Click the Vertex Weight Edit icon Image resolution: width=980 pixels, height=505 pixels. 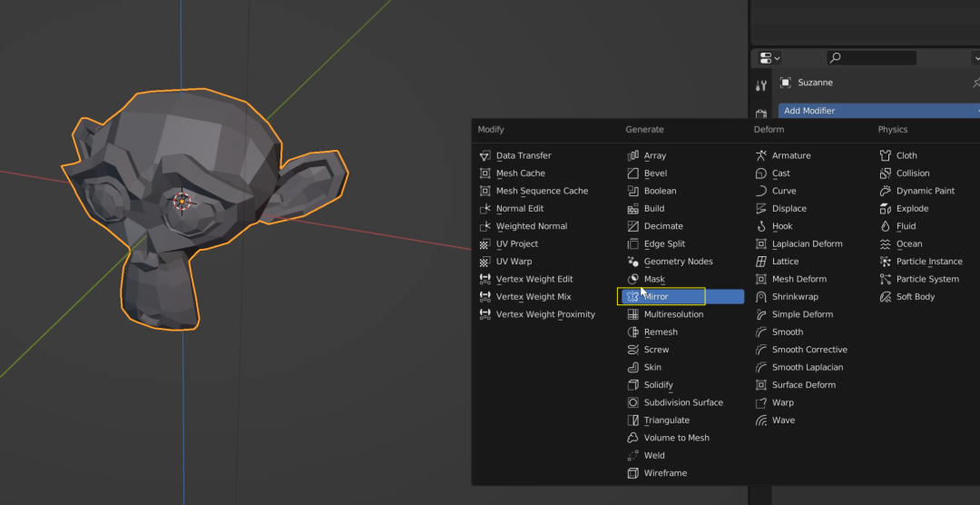point(485,279)
